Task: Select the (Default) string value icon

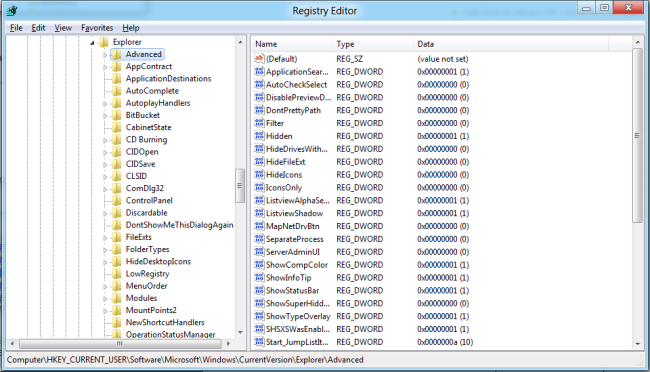Action: click(x=259, y=58)
